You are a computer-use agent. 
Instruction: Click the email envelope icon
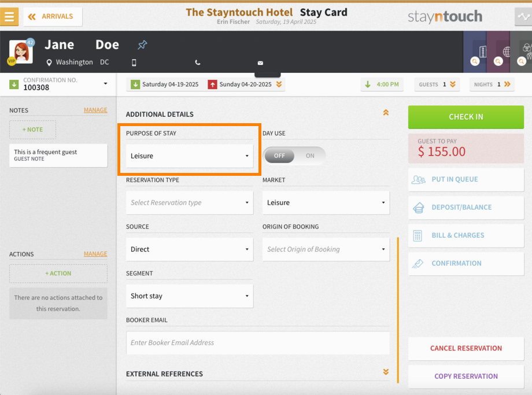point(260,63)
